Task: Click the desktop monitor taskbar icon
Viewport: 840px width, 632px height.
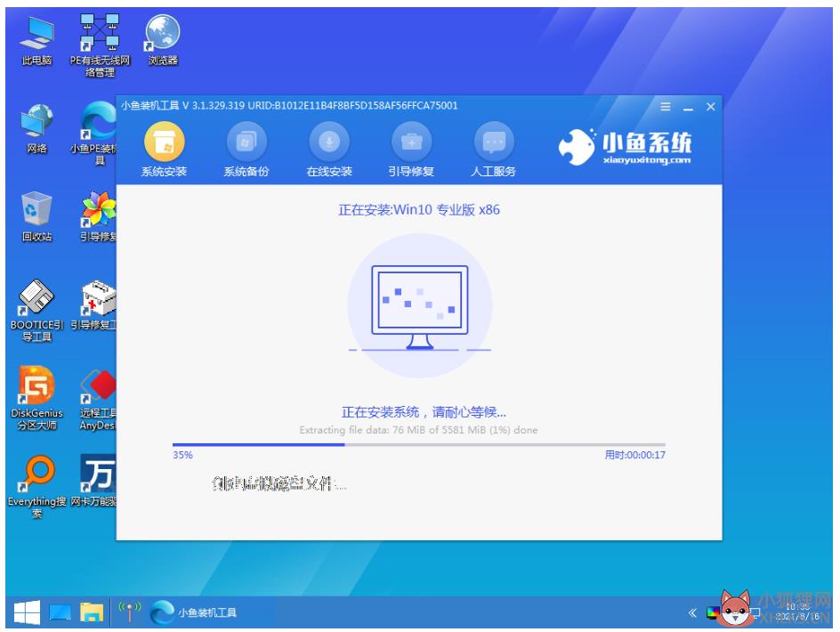Action: [60, 612]
